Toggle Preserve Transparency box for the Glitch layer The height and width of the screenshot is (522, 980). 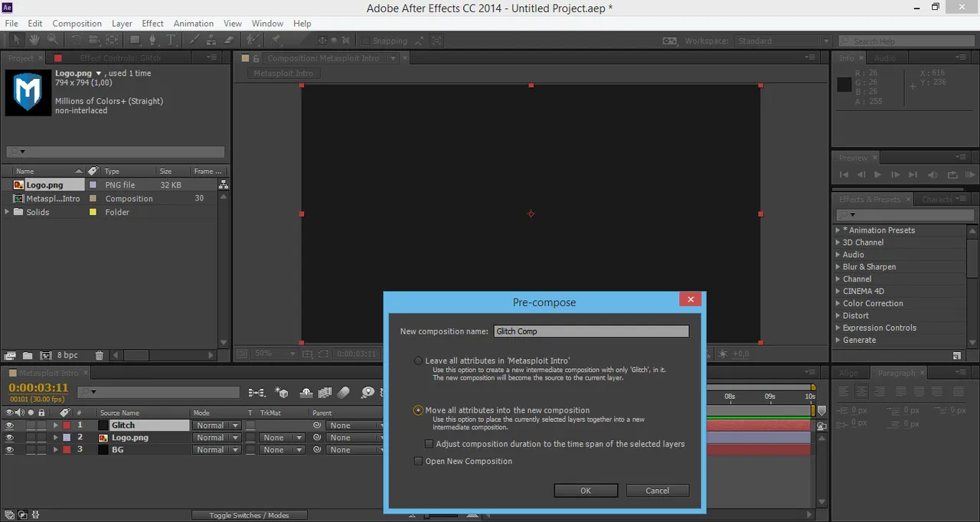click(x=250, y=426)
